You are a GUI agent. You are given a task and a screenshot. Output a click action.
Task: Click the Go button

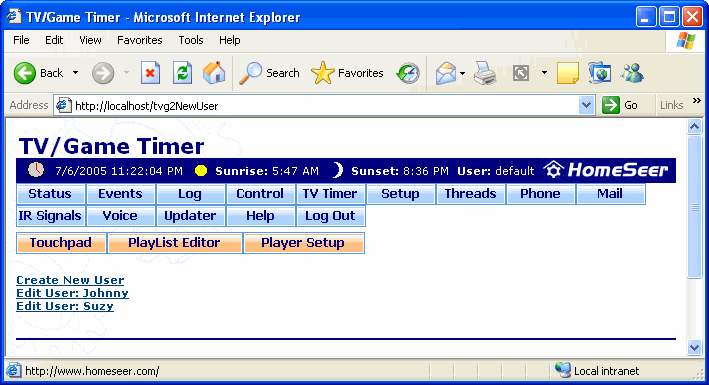coord(620,105)
